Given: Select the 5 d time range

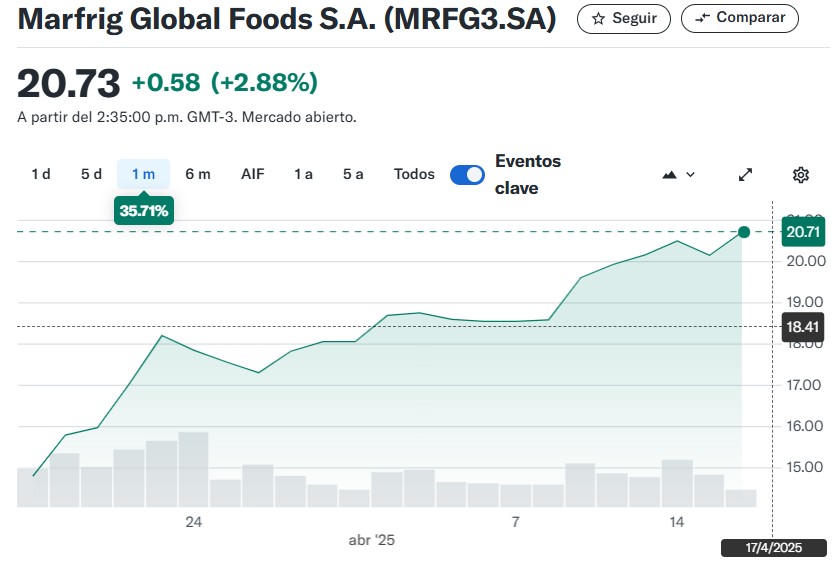Looking at the screenshot, I should click(x=91, y=174).
